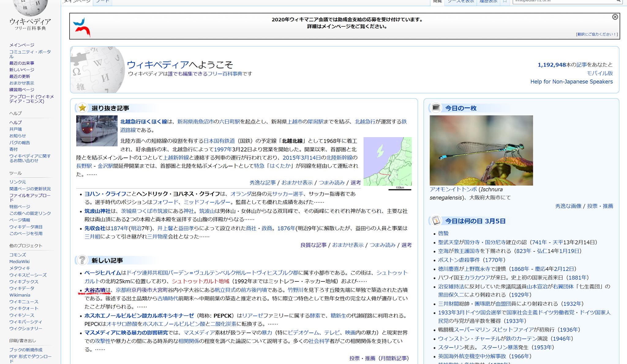
Task: Open the モバイル版 link
Action: [600, 73]
